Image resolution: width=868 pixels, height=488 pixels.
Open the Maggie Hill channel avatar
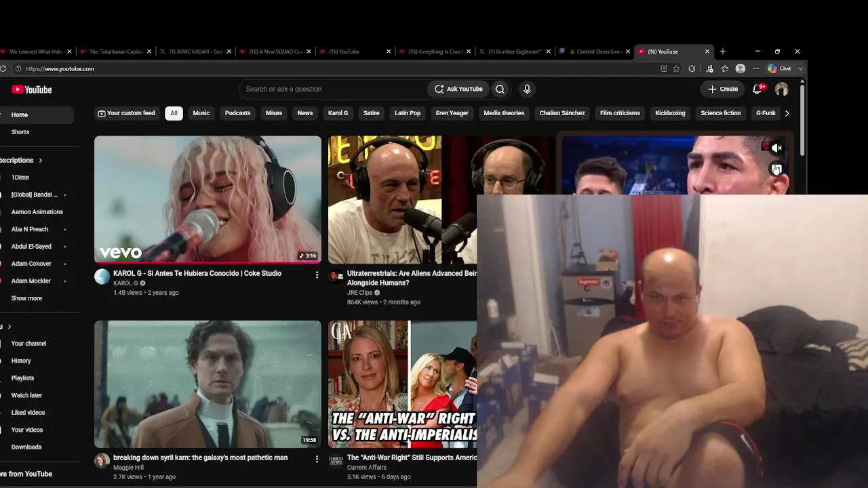pos(102,461)
